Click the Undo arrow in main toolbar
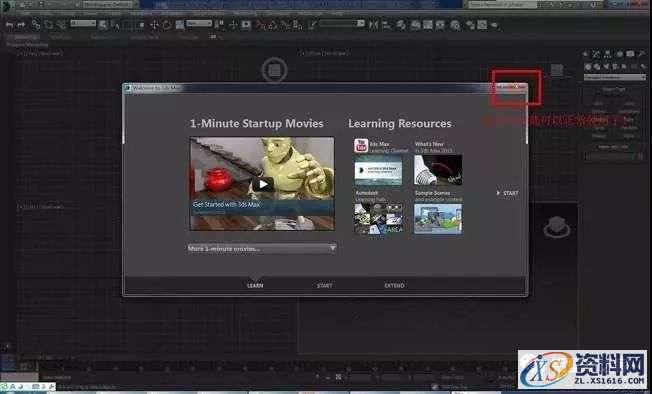The image size is (652, 394). pyautogui.click(x=9, y=25)
